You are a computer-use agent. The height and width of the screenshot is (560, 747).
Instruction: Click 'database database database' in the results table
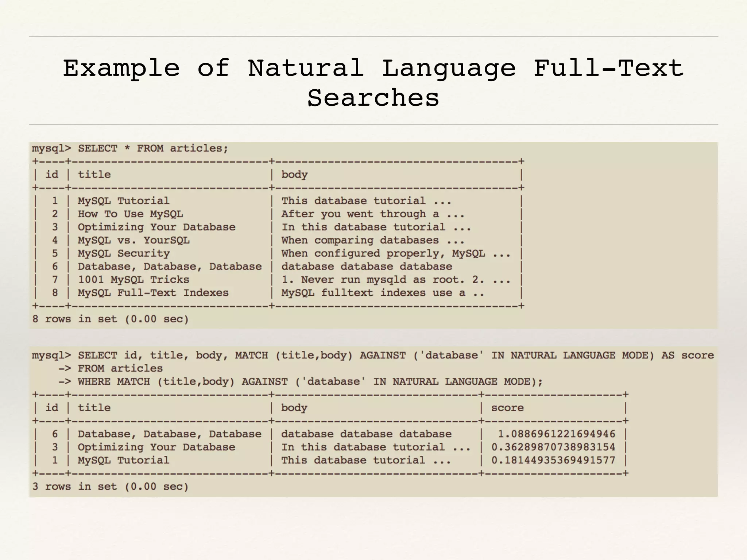click(x=366, y=434)
